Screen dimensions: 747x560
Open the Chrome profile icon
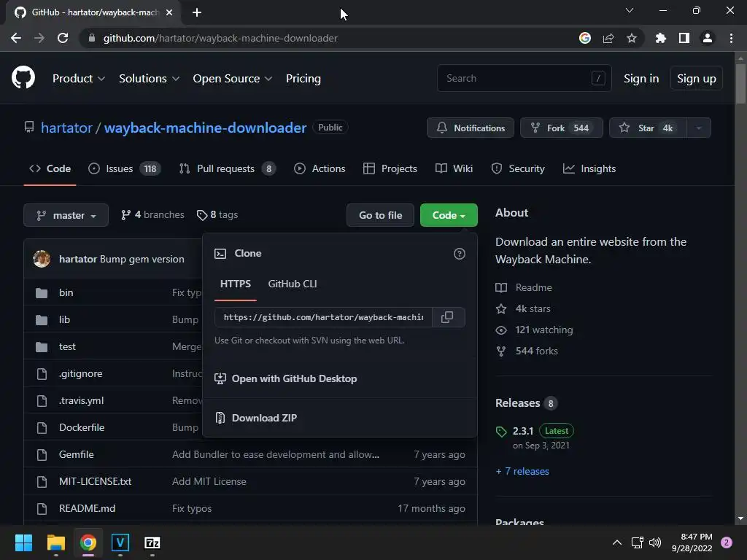[x=708, y=38]
